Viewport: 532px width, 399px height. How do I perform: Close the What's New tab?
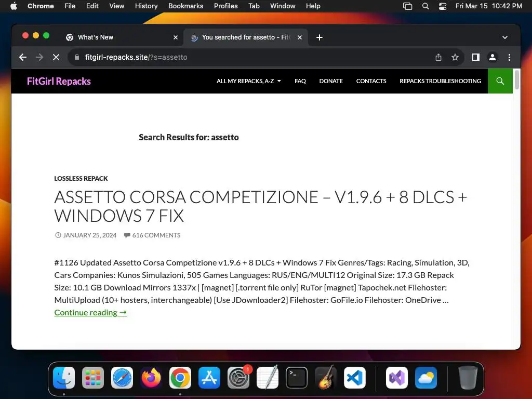pyautogui.click(x=176, y=37)
